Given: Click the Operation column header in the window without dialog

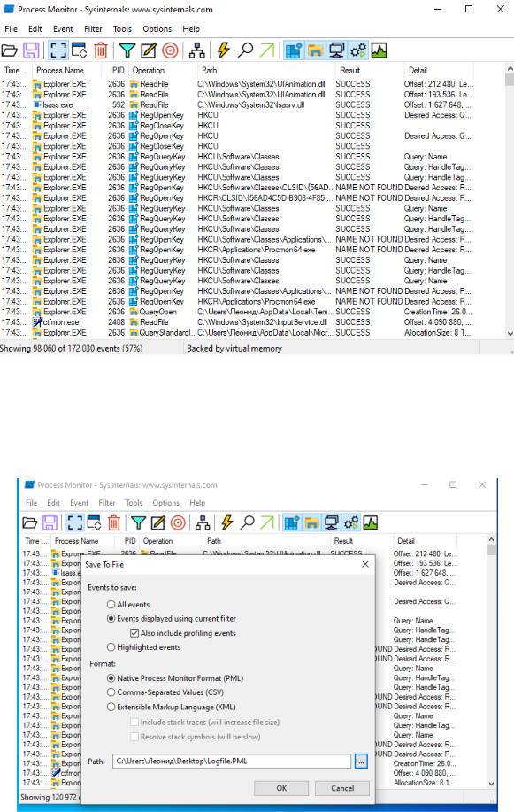Looking at the screenshot, I should (x=163, y=71).
